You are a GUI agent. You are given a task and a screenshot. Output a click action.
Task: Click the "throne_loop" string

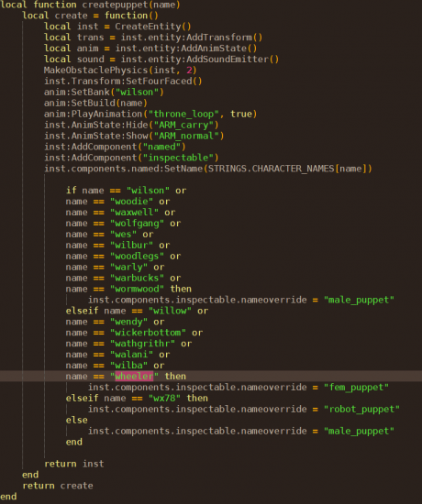pos(183,114)
